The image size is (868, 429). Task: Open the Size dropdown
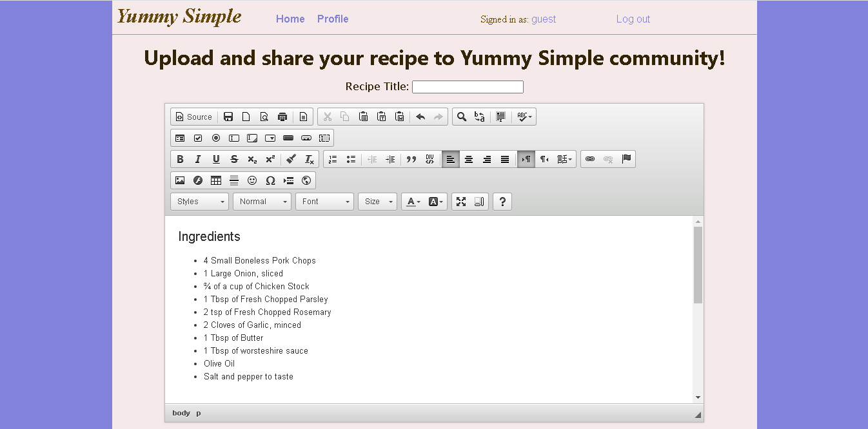[x=378, y=202]
